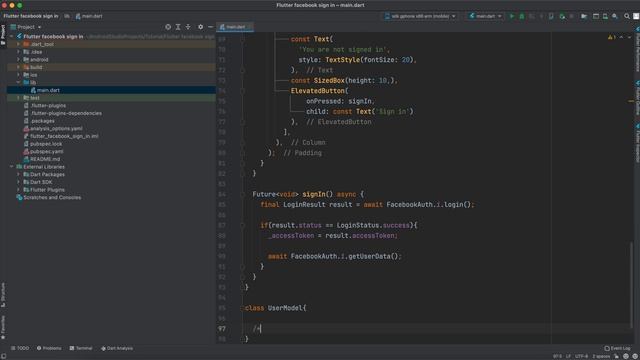Click the tool windows icon bottom-left corner
Viewport: 640px width, 360px height.
[x=4, y=356]
